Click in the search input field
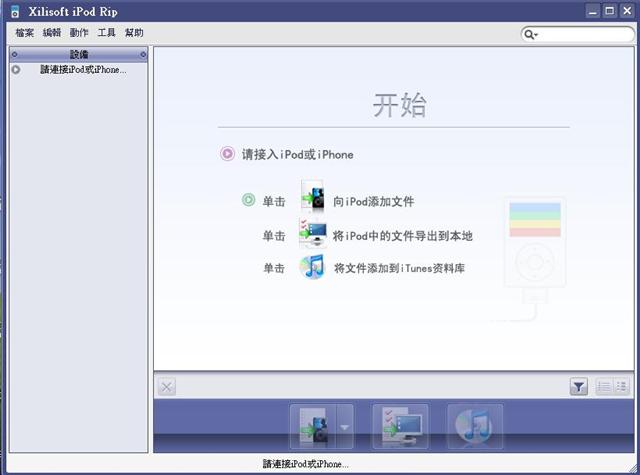This screenshot has height=475, width=640. point(584,34)
